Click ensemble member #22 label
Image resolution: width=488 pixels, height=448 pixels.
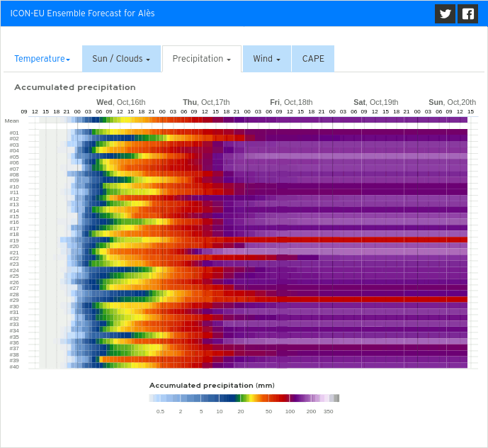(x=14, y=259)
